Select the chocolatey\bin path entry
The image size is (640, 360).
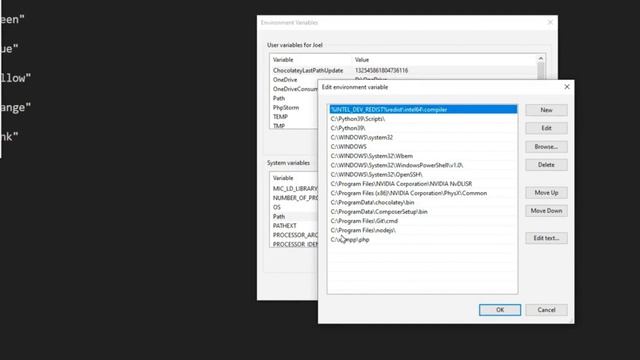423,202
